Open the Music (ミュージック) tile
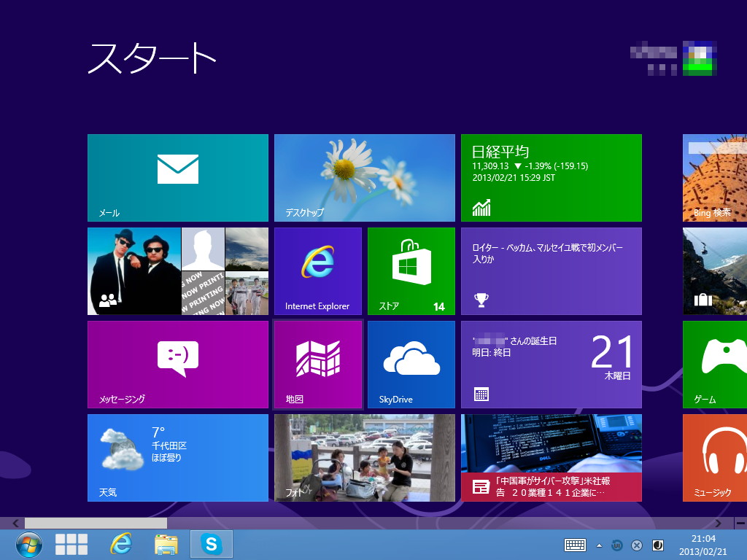Image resolution: width=747 pixels, height=560 pixels. coord(715,458)
